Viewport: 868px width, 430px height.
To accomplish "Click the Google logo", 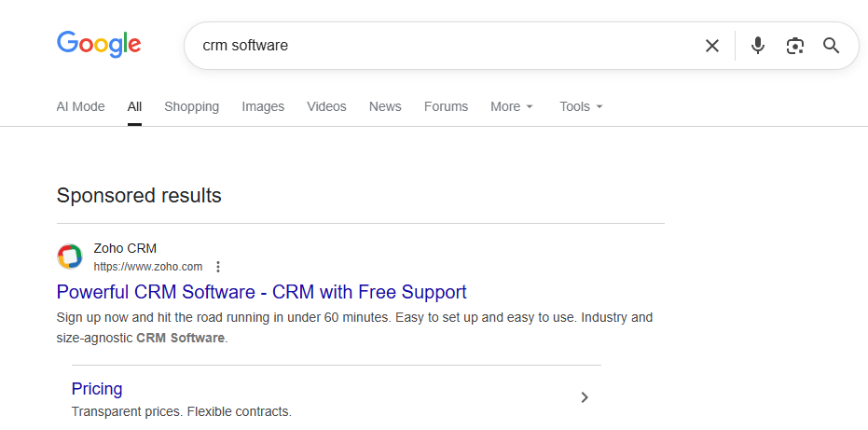I will tap(99, 45).
